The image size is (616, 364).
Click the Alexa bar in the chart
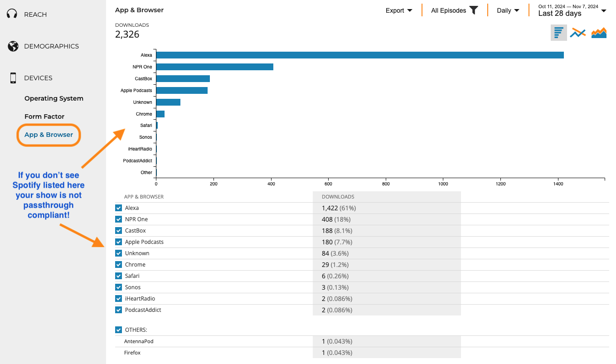coord(360,55)
